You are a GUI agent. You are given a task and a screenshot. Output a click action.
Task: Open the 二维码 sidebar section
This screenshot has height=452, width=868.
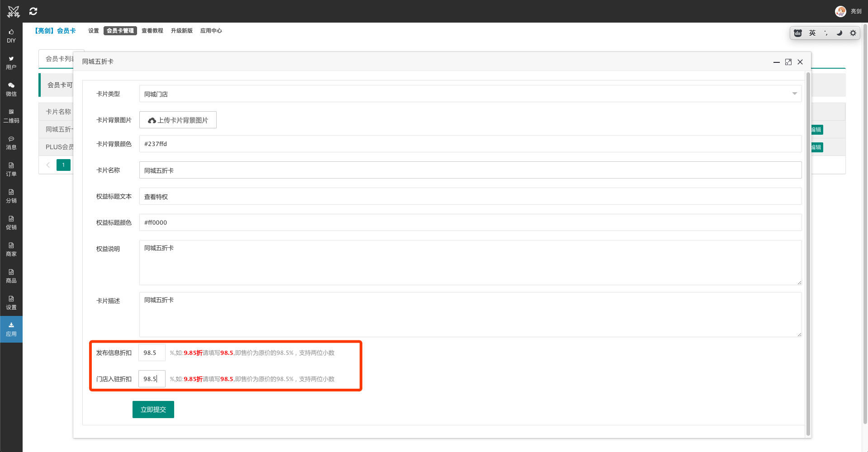coord(11,116)
